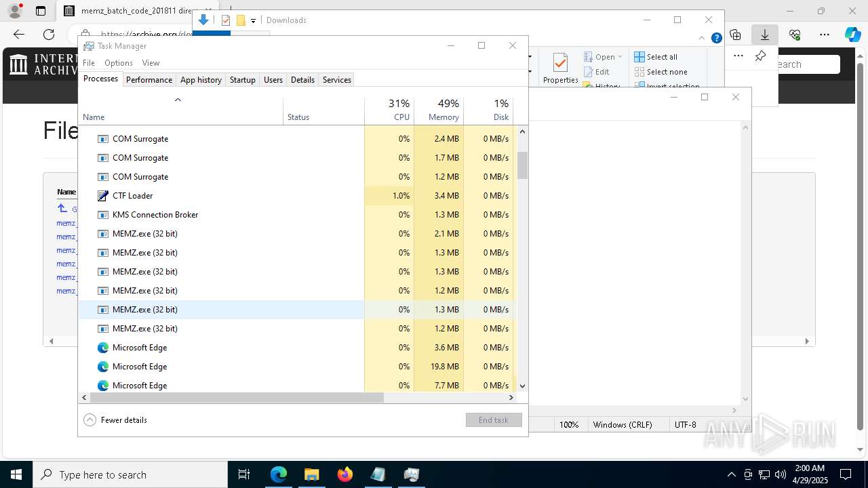Switch to the Users tab
The width and height of the screenshot is (868, 488).
click(x=273, y=79)
